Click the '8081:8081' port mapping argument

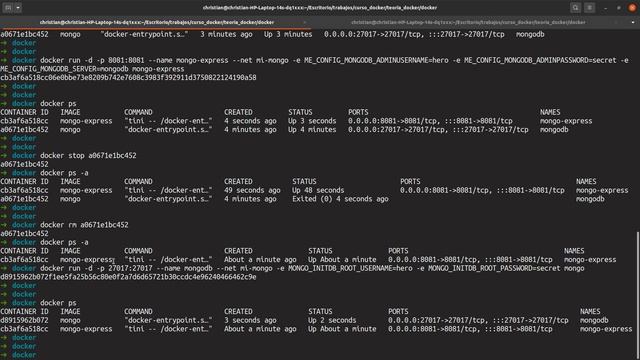coord(126,60)
